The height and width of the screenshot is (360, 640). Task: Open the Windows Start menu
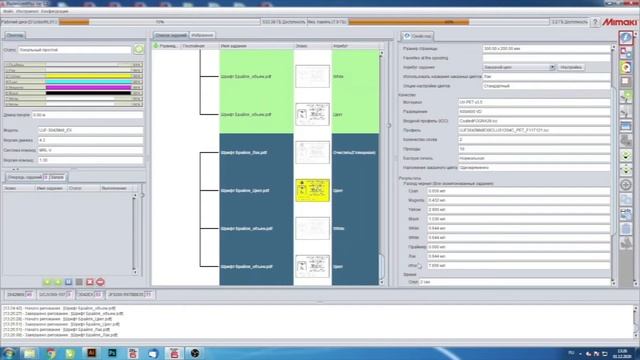[x=9, y=353]
